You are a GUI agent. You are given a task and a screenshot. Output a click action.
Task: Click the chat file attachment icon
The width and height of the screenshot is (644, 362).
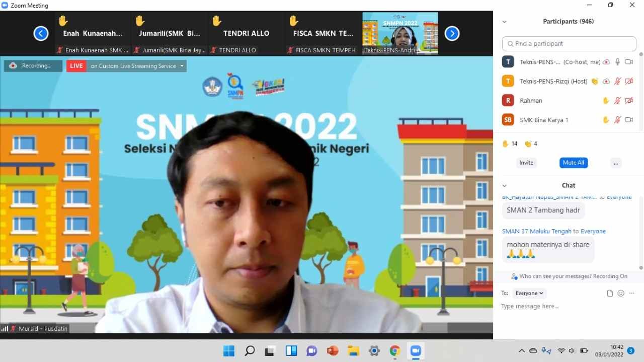click(x=610, y=294)
